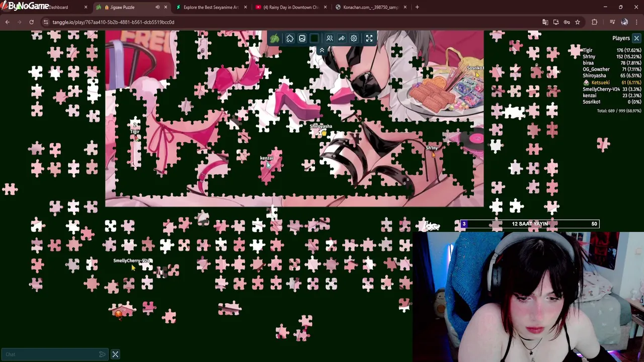View site information icon
Image resolution: width=644 pixels, height=362 pixels.
click(x=46, y=22)
